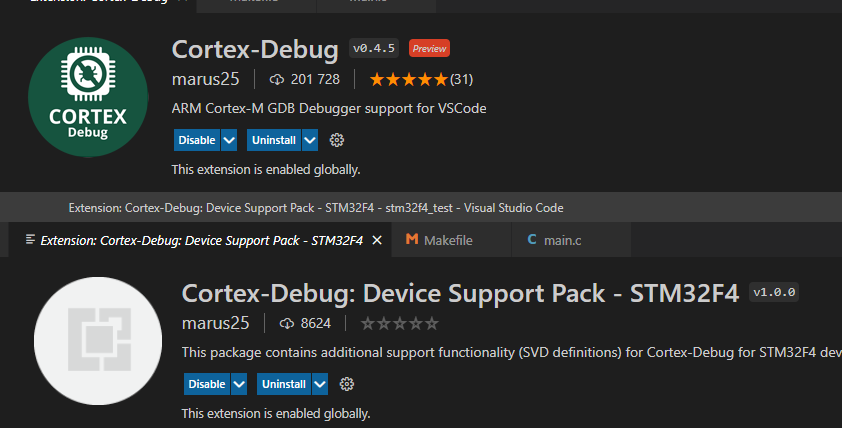Viewport: 842px width, 428px height.
Task: Click the download count icon beside 8624
Action: (x=287, y=323)
